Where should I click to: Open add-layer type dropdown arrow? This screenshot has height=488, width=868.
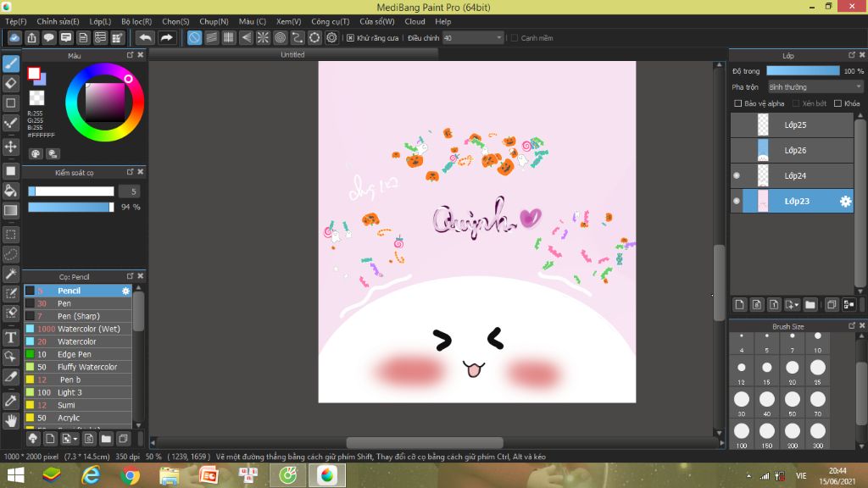797,305
